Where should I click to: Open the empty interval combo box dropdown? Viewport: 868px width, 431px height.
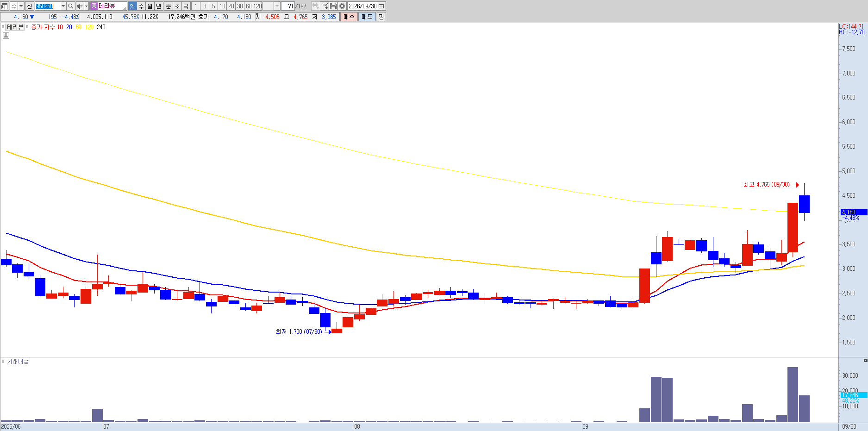(x=277, y=6)
